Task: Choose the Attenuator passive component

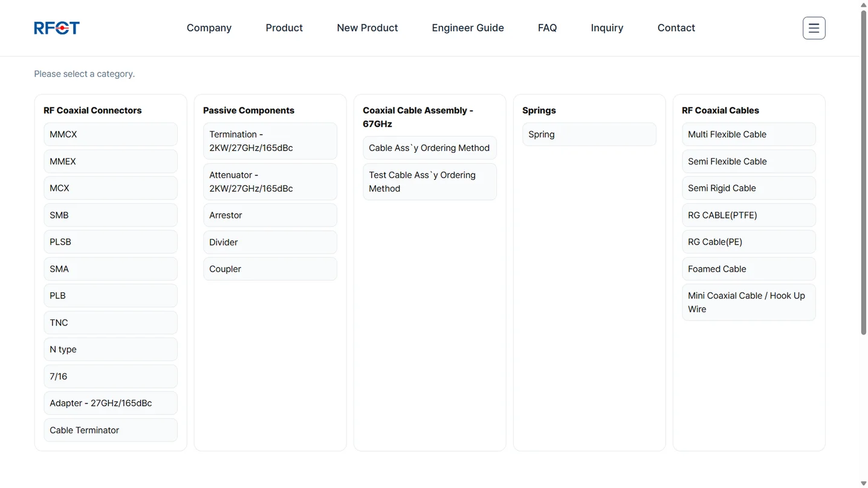Action: [270, 182]
